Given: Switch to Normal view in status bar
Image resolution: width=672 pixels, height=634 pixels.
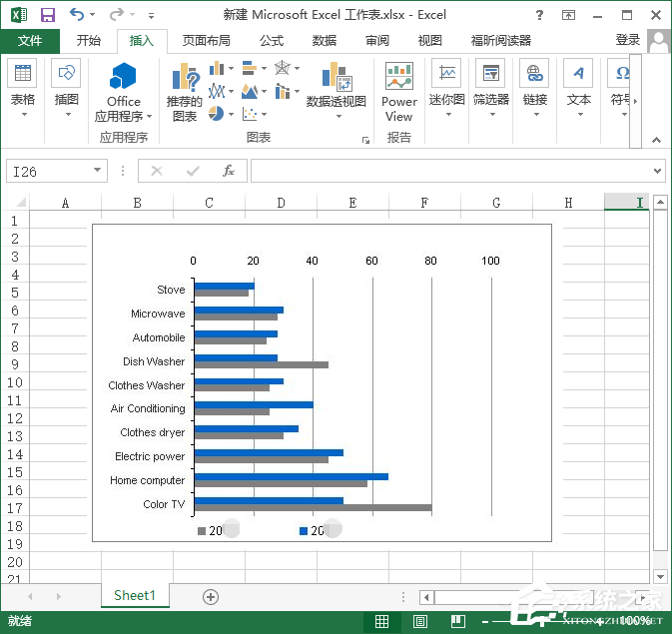Looking at the screenshot, I should (x=381, y=621).
